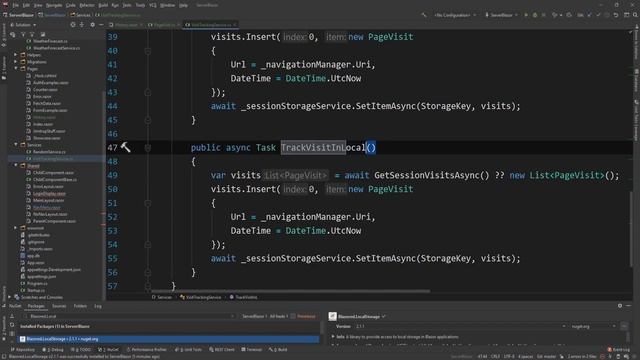Expand the wwwroot folder in solution tree
The height and width of the screenshot is (360, 640).
[16, 228]
